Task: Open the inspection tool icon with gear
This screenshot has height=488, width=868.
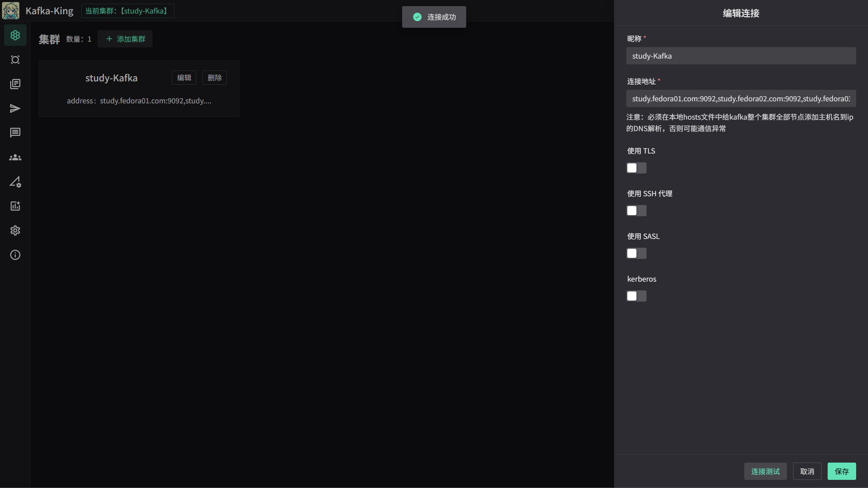Action: point(15,182)
